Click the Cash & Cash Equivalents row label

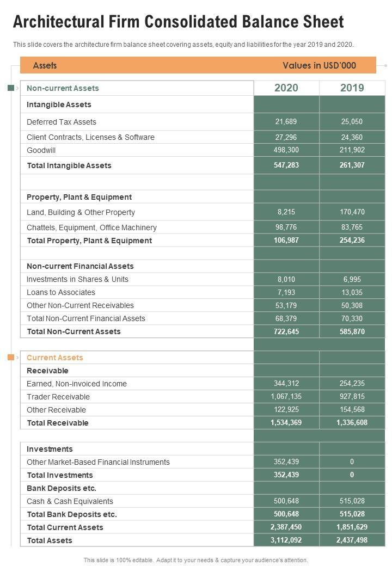[x=70, y=501]
